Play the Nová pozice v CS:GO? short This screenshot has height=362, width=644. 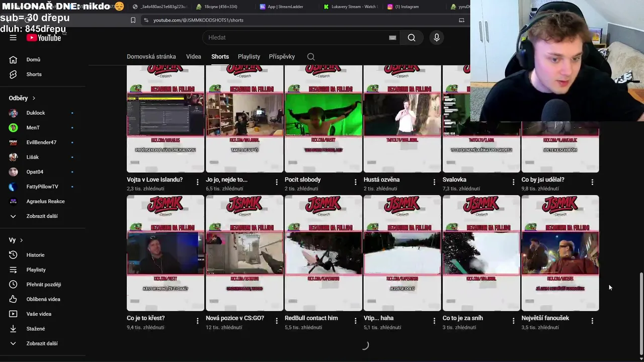tap(245, 253)
